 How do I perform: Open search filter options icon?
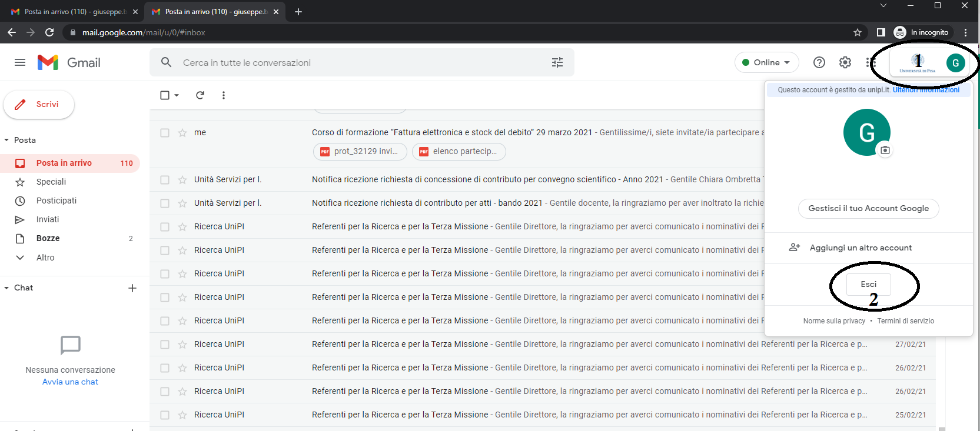pyautogui.click(x=557, y=62)
